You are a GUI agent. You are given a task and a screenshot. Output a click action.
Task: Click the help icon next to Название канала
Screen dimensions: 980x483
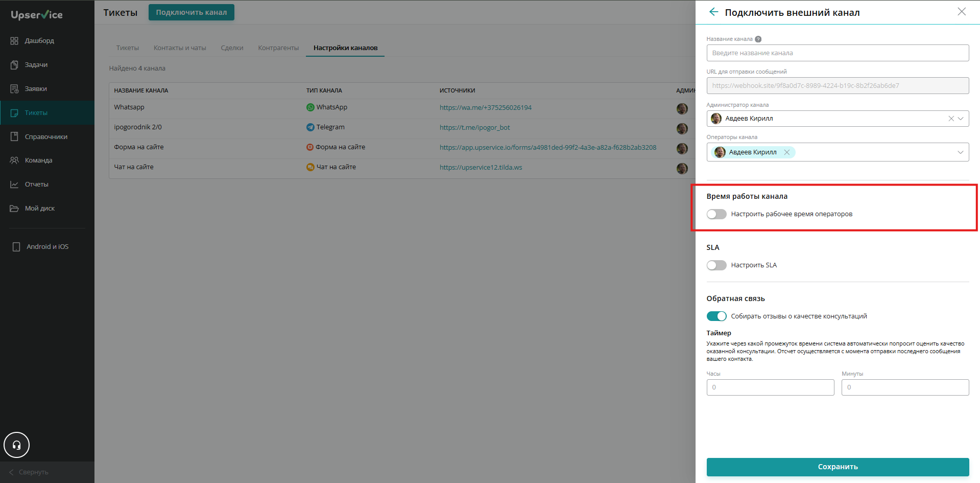pyautogui.click(x=758, y=39)
